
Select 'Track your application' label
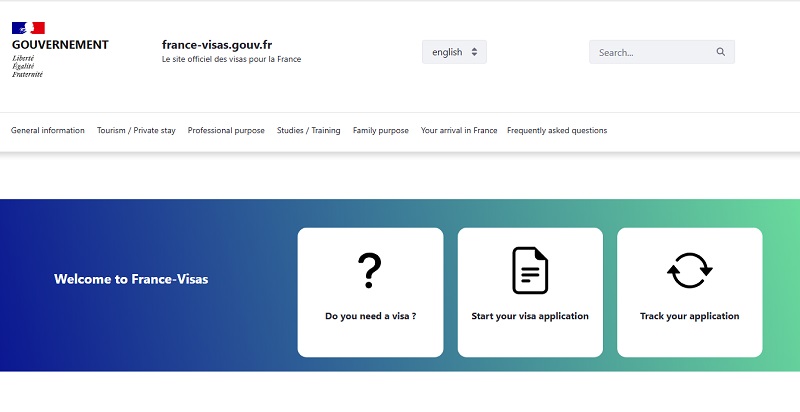click(689, 316)
